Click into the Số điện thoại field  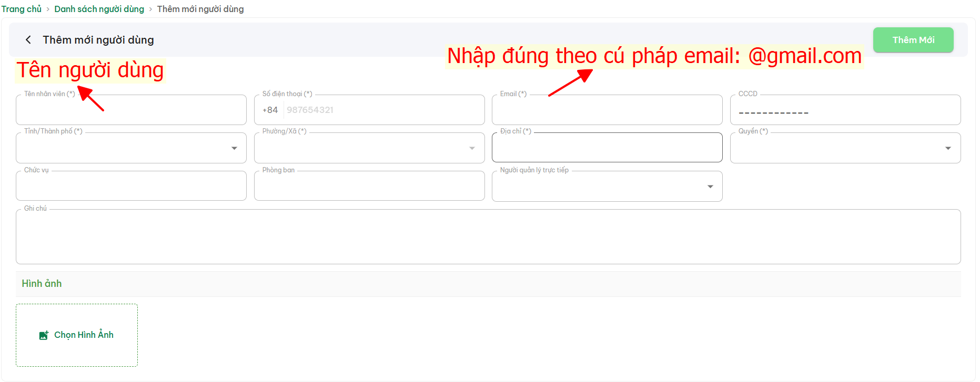pos(382,110)
